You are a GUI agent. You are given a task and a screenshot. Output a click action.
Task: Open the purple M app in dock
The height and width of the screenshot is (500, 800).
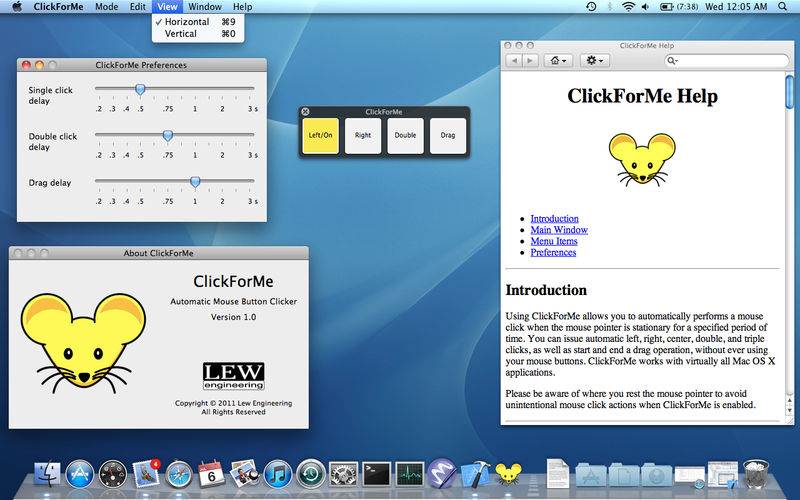point(442,473)
